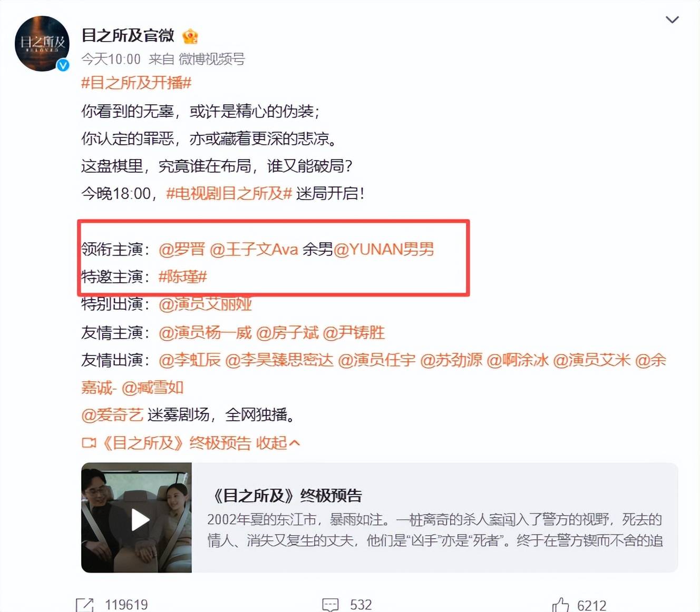The height and width of the screenshot is (612, 700).
Task: Open mention @爱奇艺
Action: (112, 415)
